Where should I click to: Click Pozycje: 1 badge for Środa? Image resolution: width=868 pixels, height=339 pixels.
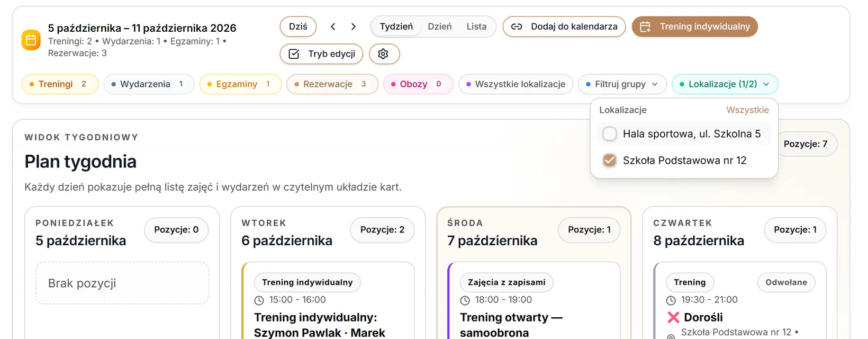point(589,230)
